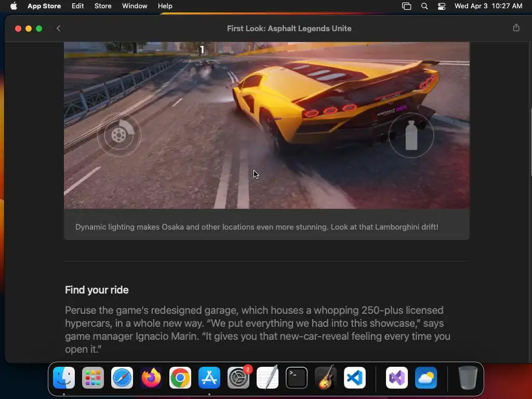Open Control Center icon
This screenshot has width=532, height=399.
point(442,6)
